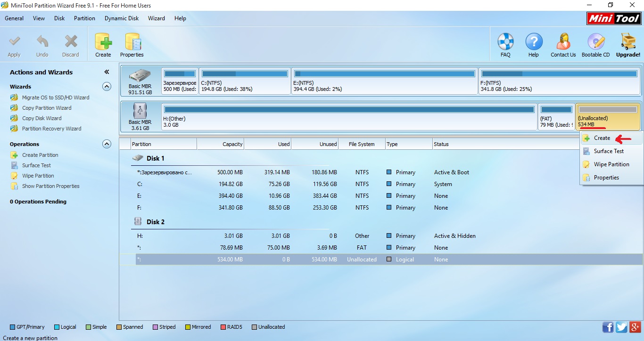Click the Upgrade shopping cart icon

click(x=628, y=43)
